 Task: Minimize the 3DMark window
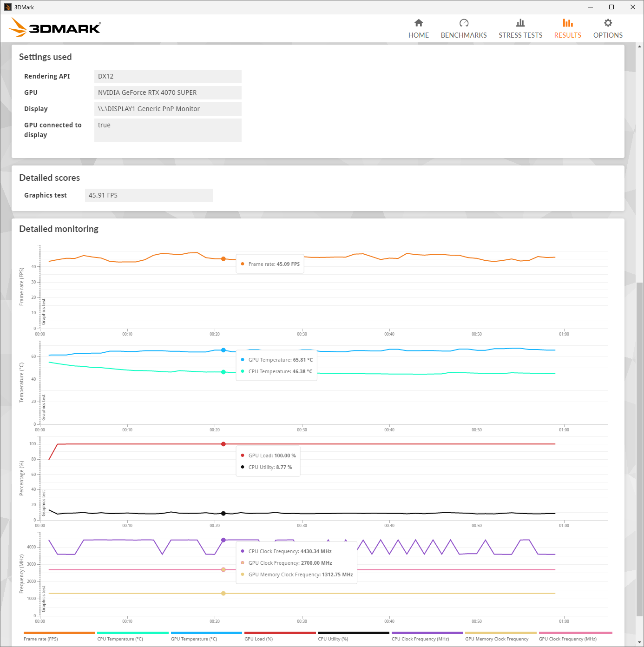coord(591,7)
